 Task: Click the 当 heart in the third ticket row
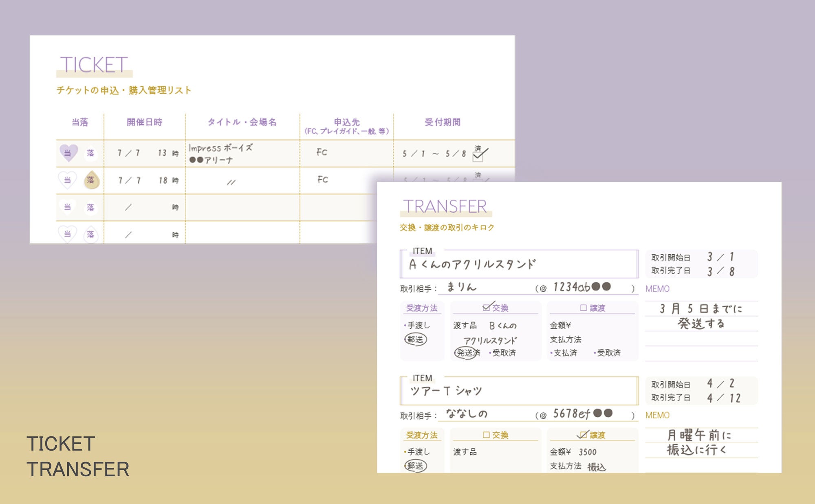pos(68,207)
